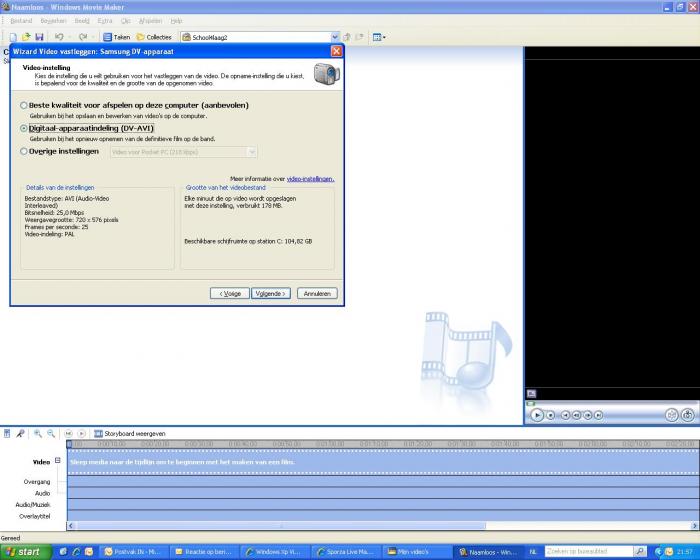The width and height of the screenshot is (700, 560).
Task: Switch to the 'Postvak IN' taskbar window
Action: [134, 552]
